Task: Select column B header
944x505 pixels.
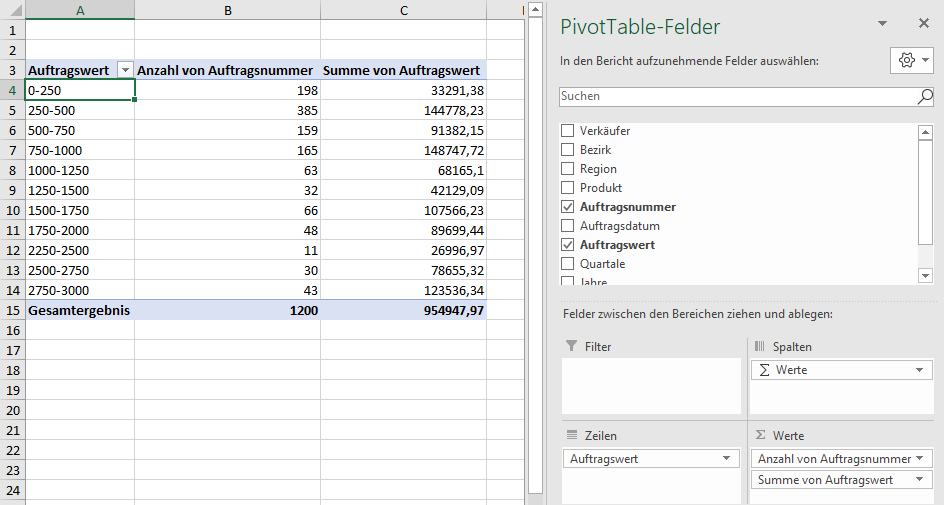Action: click(228, 10)
